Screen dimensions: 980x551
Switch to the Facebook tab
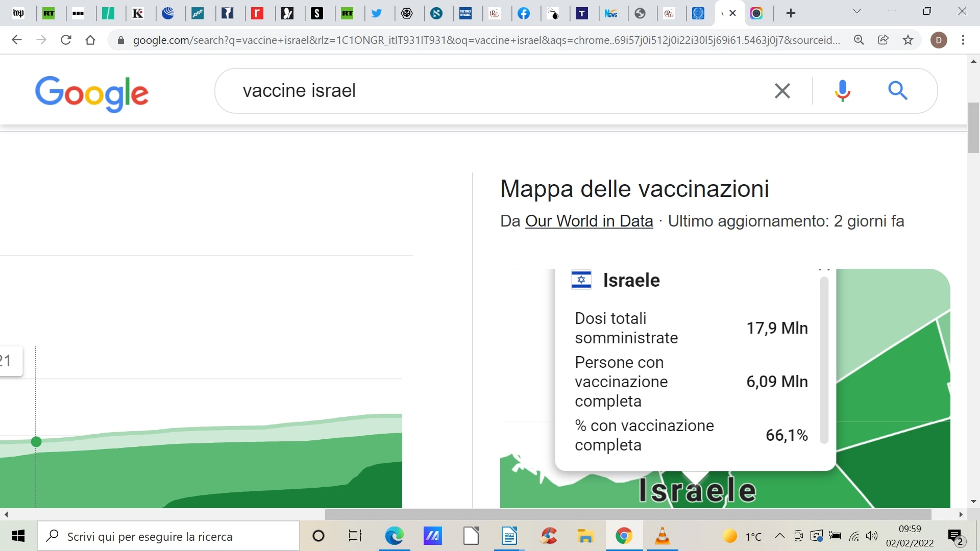(x=524, y=13)
